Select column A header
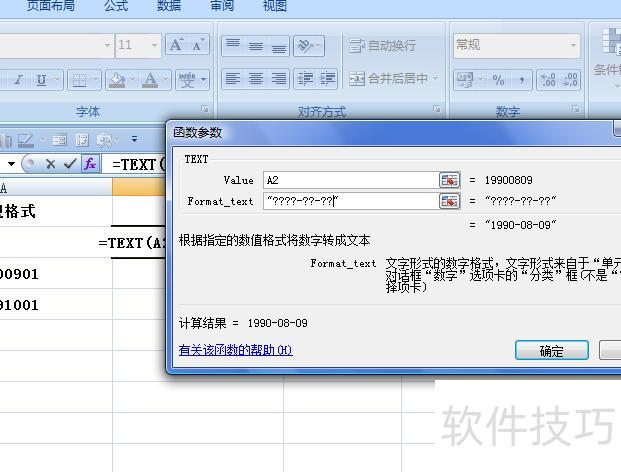The height and width of the screenshot is (472, 621). tap(55, 187)
